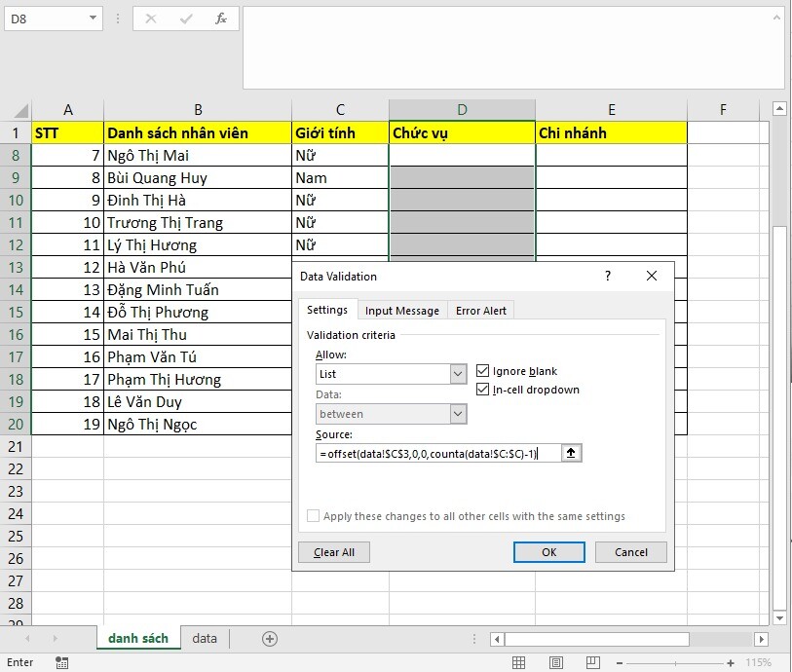The image size is (792, 672).
Task: Click the New Sheet plus icon
Action: tap(270, 639)
